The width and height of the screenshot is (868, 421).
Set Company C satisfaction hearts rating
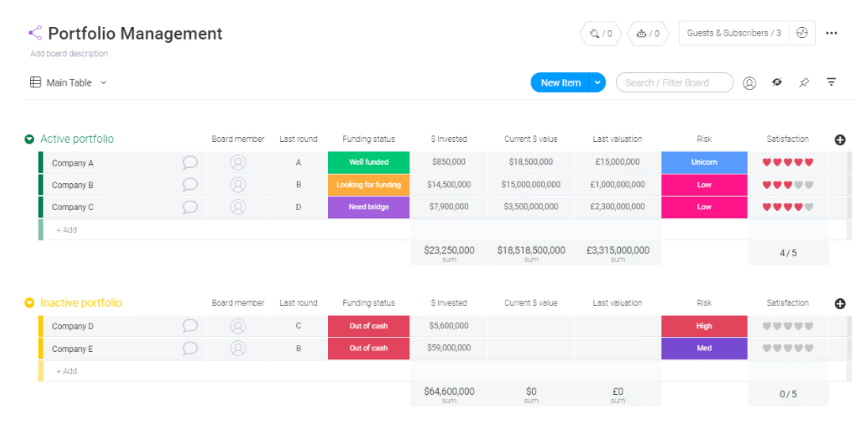click(x=787, y=207)
